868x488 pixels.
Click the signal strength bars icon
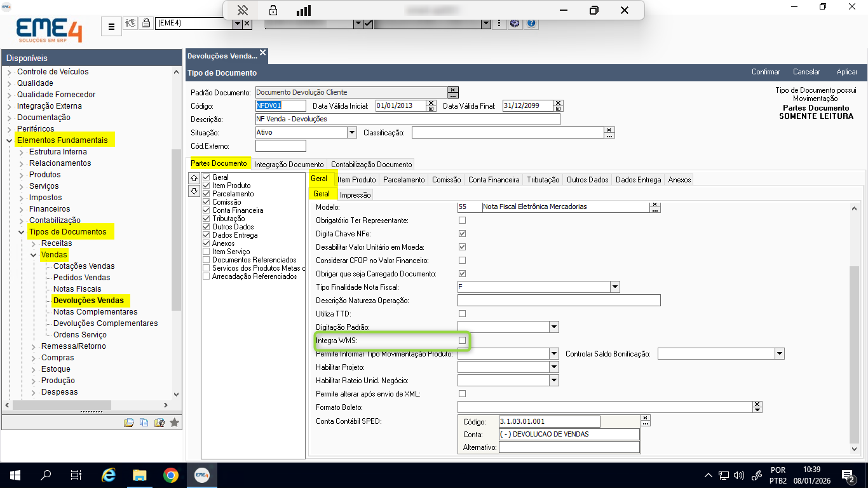click(x=304, y=10)
